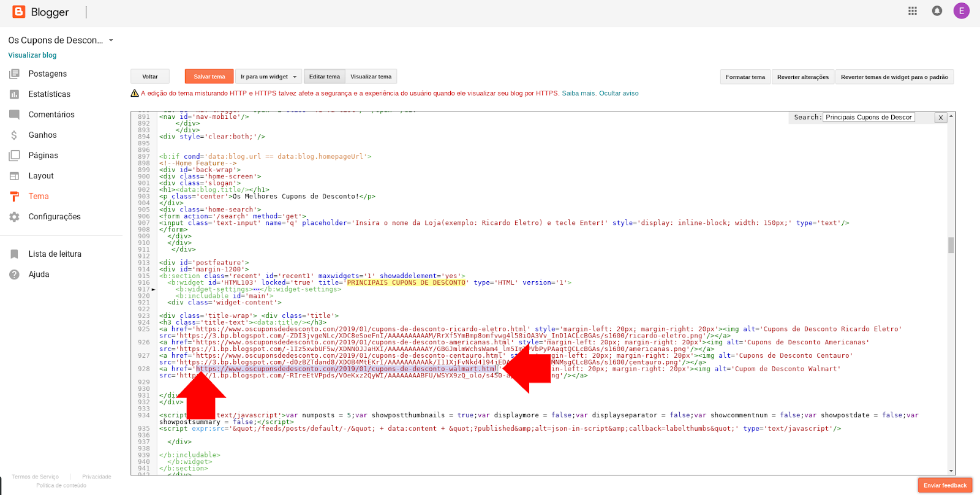
Task: Open Lista de leitura
Action: pos(55,254)
